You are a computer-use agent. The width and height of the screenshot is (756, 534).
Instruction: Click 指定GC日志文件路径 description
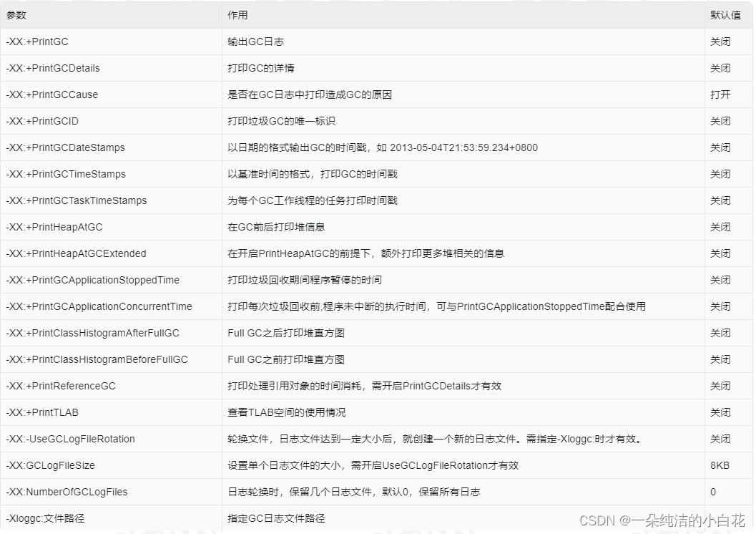click(x=276, y=519)
